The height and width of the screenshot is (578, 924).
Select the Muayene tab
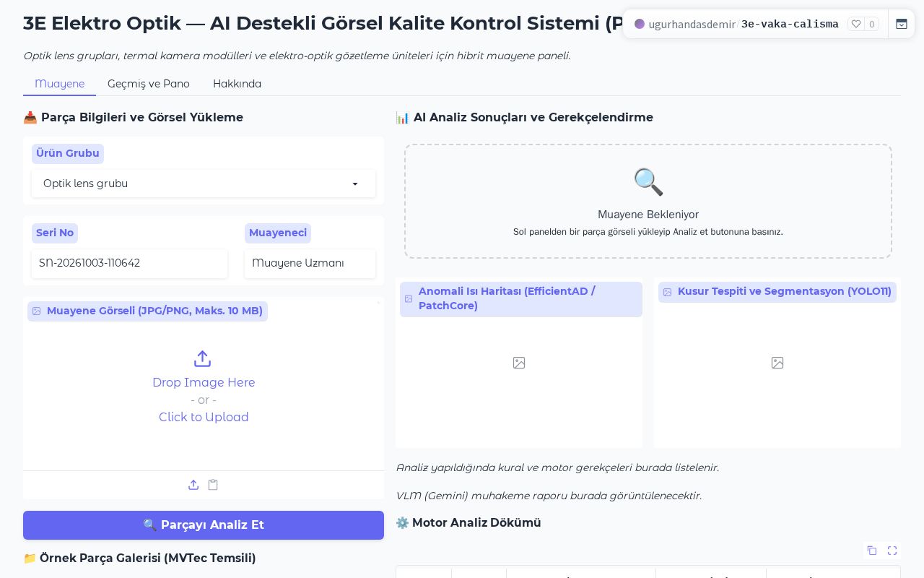[x=59, y=84]
